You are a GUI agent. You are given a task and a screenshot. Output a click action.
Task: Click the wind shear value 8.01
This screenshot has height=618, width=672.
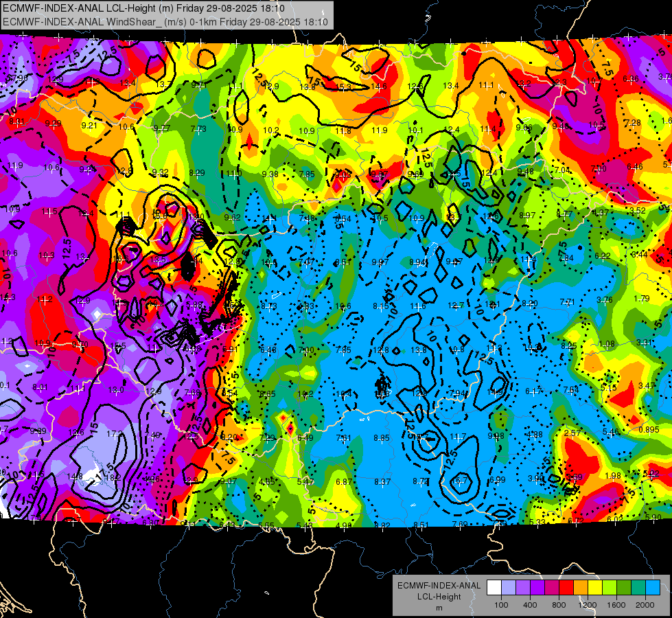[40, 387]
